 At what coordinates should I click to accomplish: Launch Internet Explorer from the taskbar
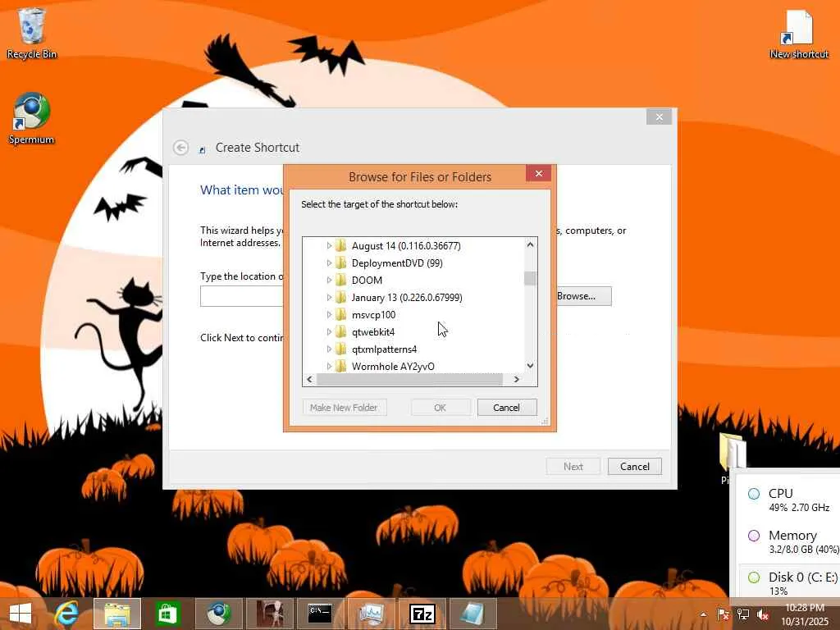[x=67, y=614]
